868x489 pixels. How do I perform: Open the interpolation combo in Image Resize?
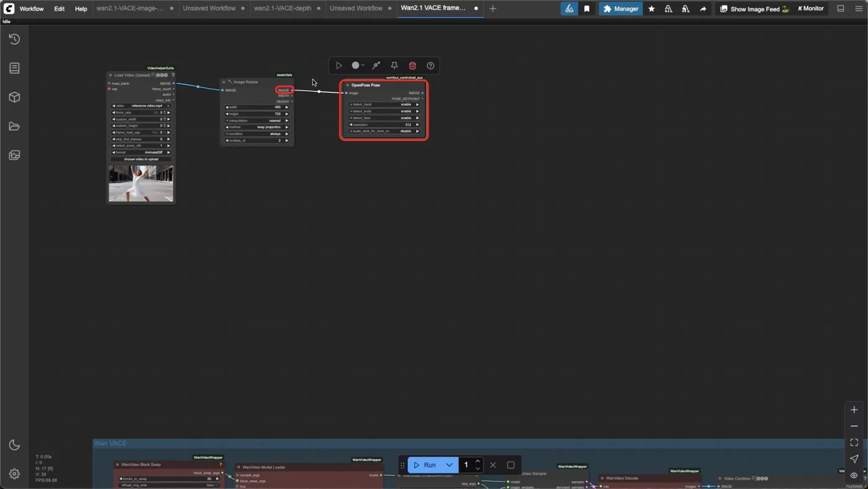tap(257, 120)
